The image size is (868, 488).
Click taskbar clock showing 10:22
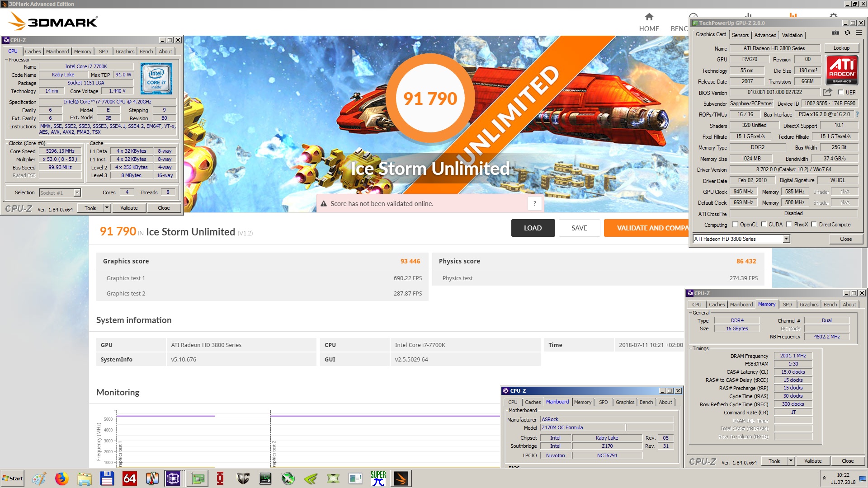[x=843, y=475]
